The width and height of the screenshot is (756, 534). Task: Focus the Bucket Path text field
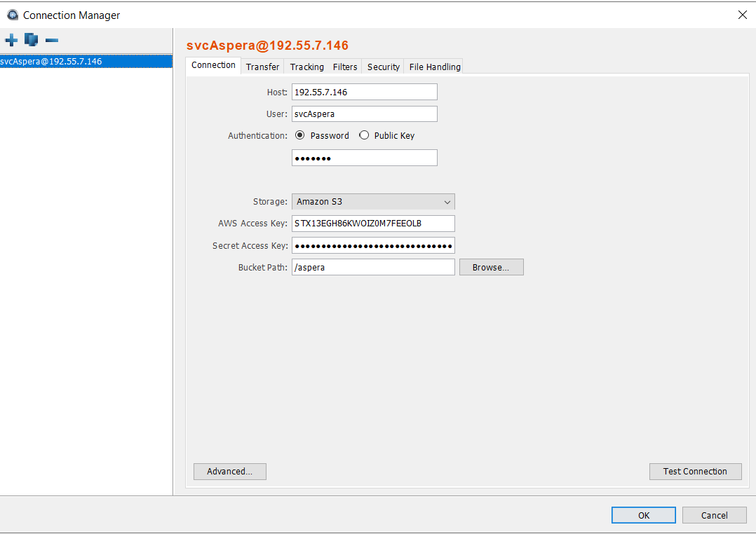pyautogui.click(x=373, y=267)
